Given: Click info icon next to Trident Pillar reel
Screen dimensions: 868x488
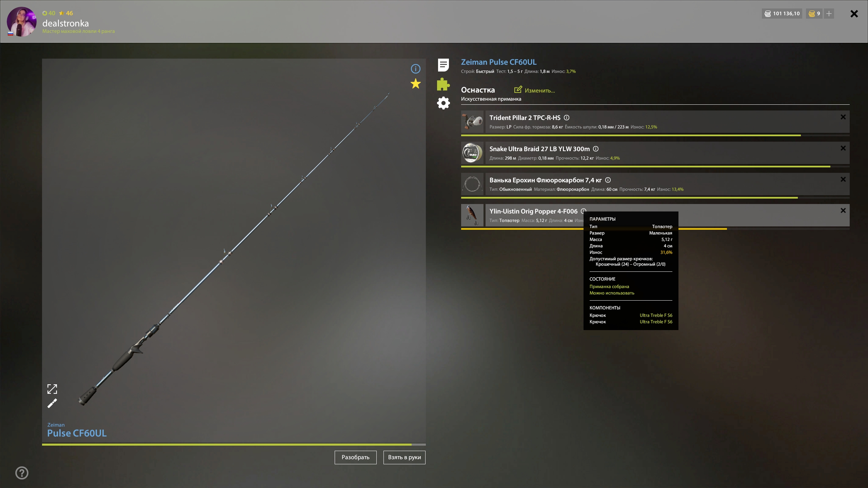Looking at the screenshot, I should pos(567,118).
